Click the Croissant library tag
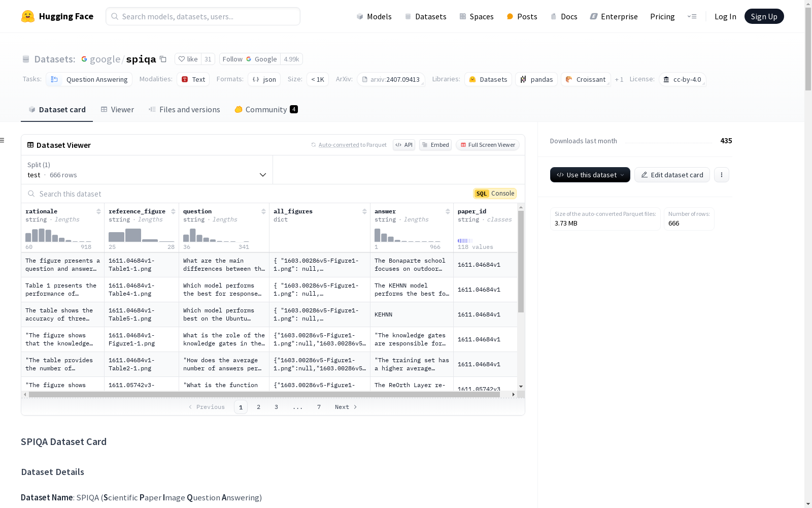This screenshot has height=508, width=812. pyautogui.click(x=586, y=79)
